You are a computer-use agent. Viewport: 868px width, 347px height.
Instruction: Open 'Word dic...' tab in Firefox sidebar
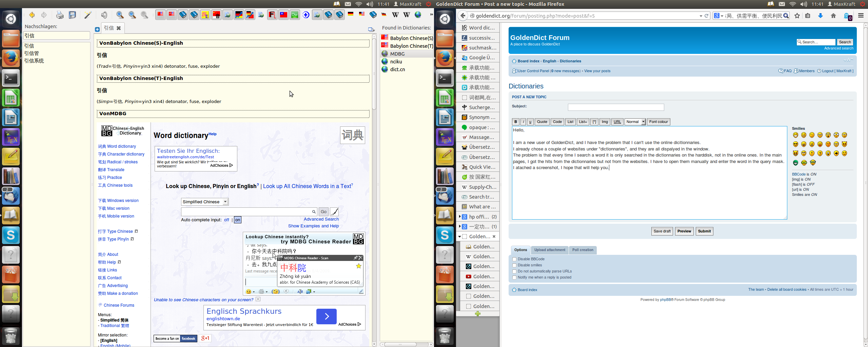point(478,28)
